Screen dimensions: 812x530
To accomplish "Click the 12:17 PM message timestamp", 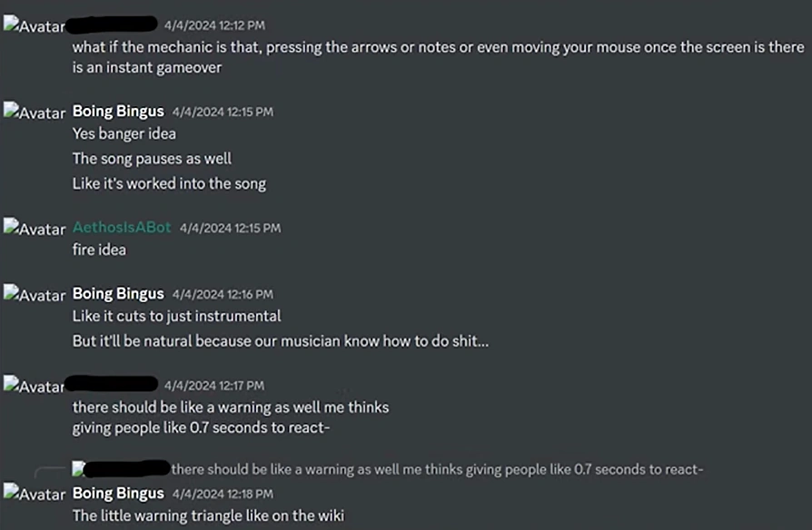I will pos(214,386).
